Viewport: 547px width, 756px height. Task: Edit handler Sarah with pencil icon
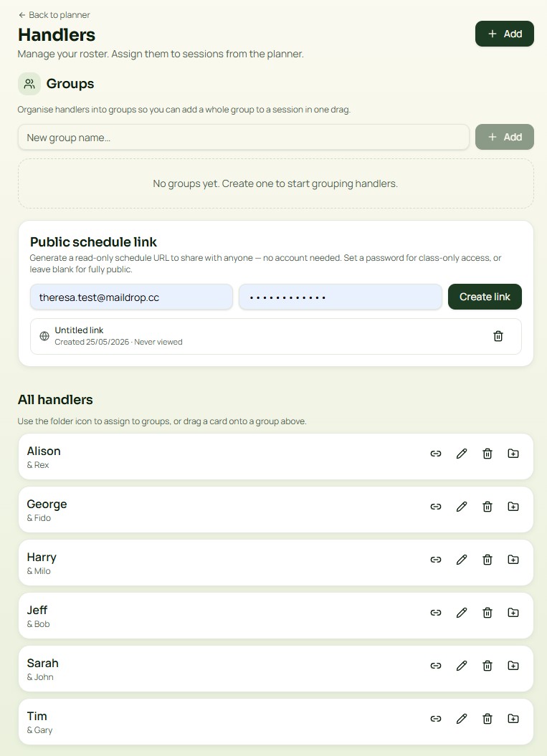462,666
